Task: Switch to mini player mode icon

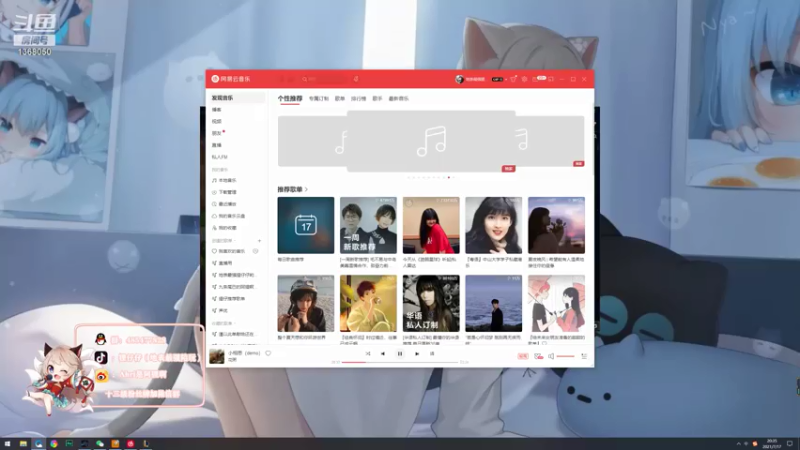Action: 551,79
